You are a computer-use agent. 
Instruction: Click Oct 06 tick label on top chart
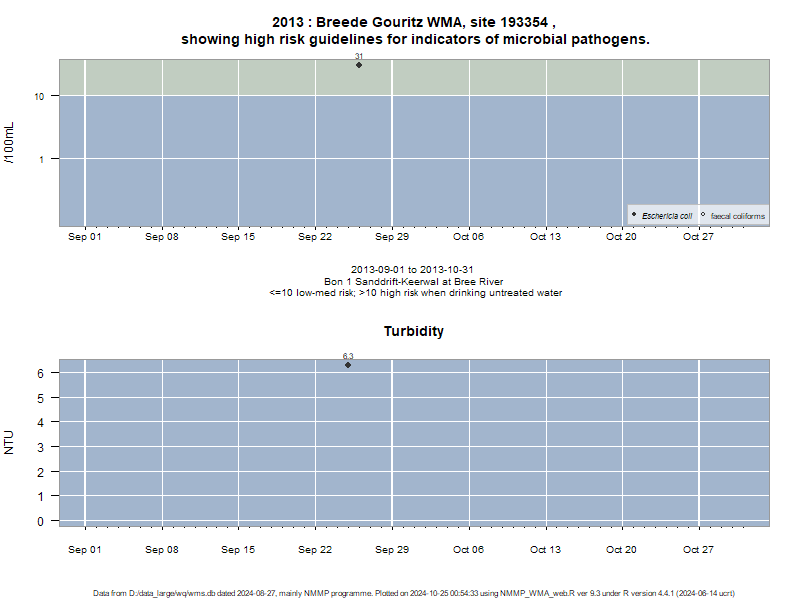[468, 237]
